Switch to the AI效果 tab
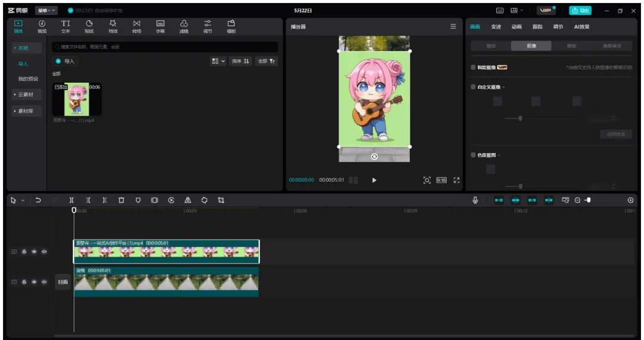This screenshot has width=644, height=340. [581, 27]
